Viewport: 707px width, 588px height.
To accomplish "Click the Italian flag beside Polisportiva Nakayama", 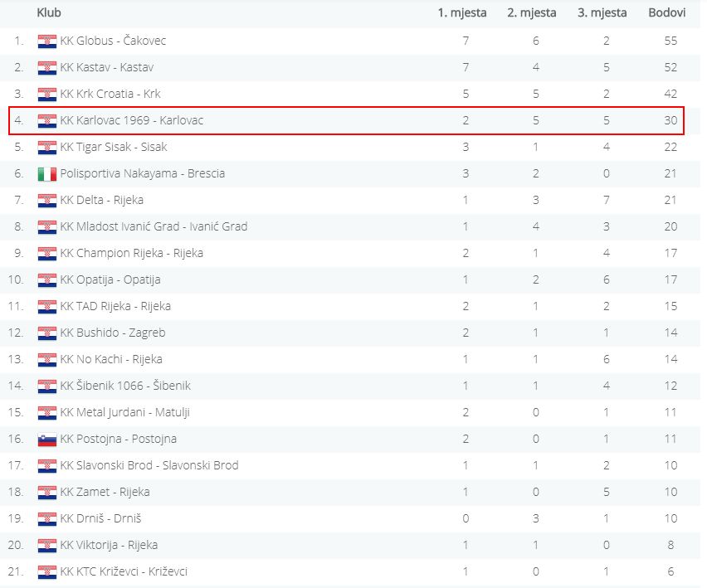I will click(x=46, y=173).
